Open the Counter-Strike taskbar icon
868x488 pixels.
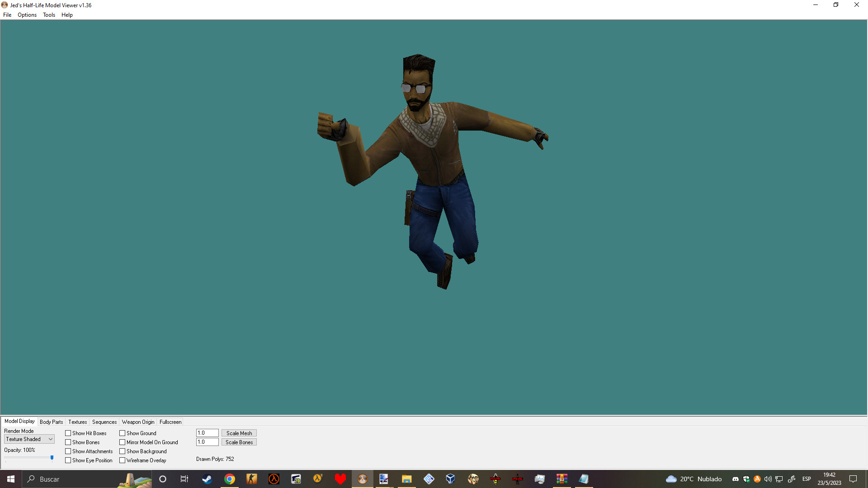[x=252, y=479]
